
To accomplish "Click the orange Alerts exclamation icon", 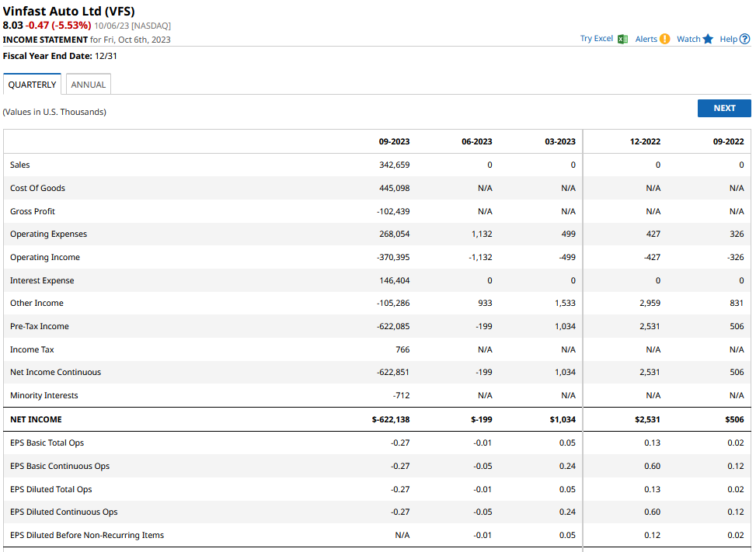I will pos(664,39).
